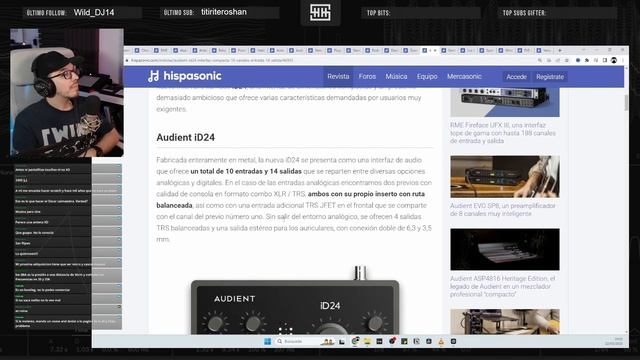Click bold text 'un total de 10 entradas y 14 salidas'

tap(246, 171)
